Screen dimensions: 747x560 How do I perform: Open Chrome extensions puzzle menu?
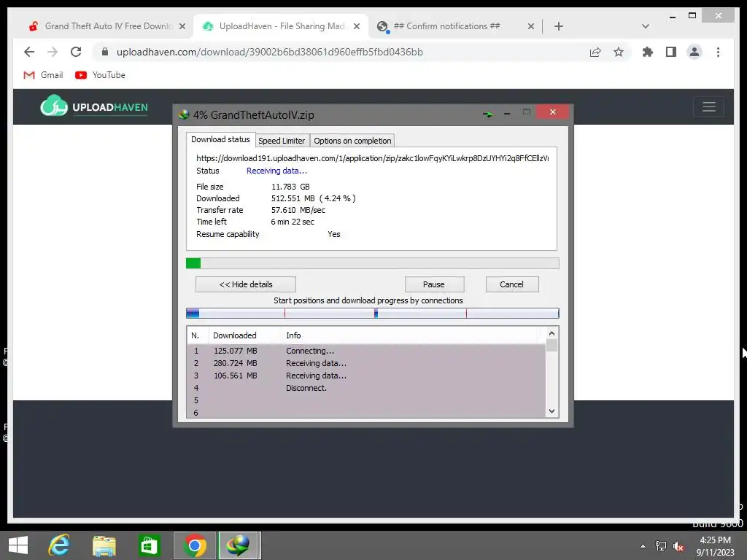(x=648, y=52)
